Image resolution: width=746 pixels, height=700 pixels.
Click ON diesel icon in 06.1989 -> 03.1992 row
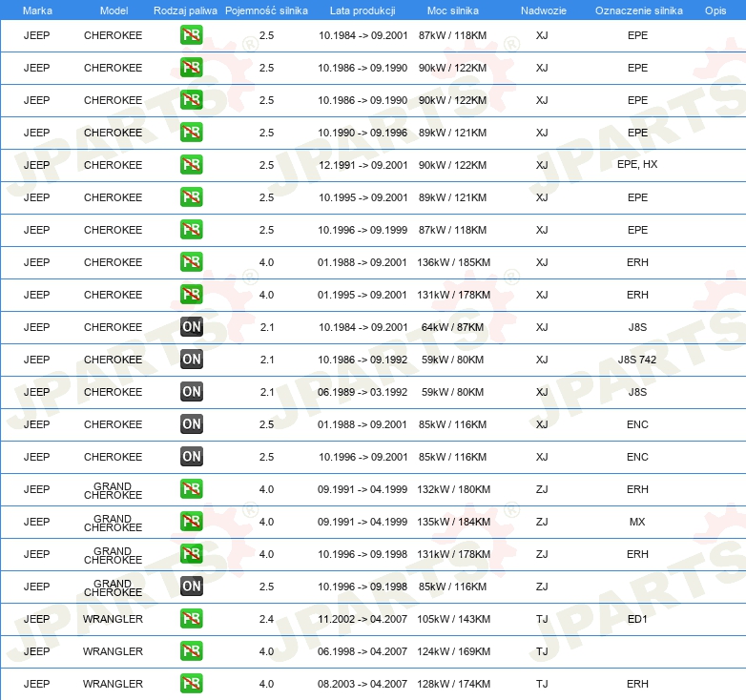(x=191, y=391)
